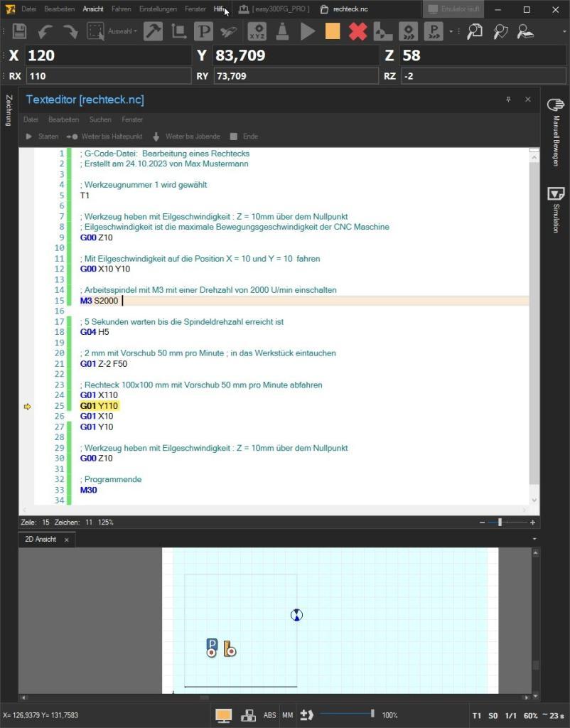Image resolution: width=570 pixels, height=728 pixels.
Task: Click the P park position icon
Action: (x=204, y=32)
